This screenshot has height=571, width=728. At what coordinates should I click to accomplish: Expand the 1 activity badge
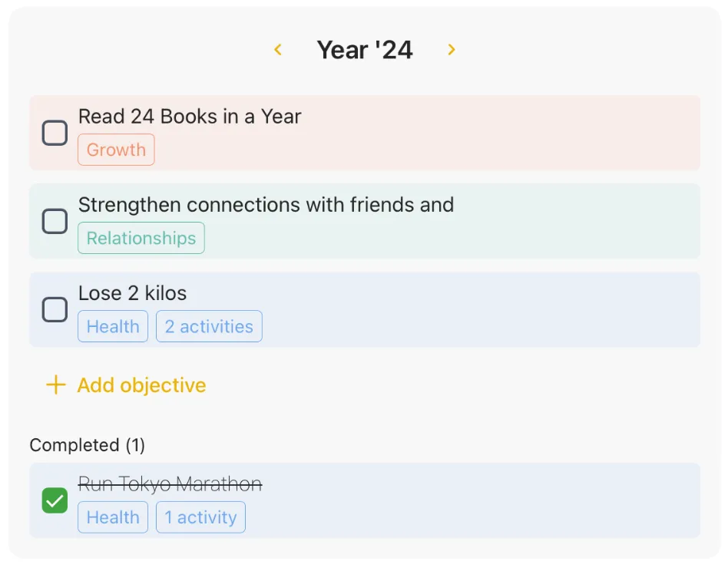click(x=200, y=517)
